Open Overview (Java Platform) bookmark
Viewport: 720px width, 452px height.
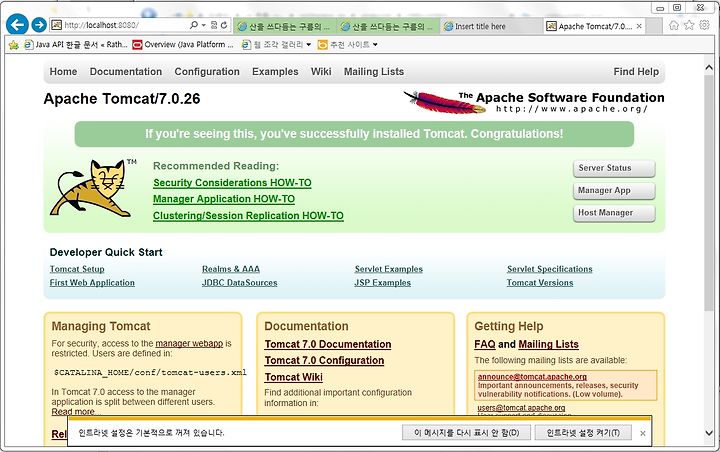coord(183,45)
